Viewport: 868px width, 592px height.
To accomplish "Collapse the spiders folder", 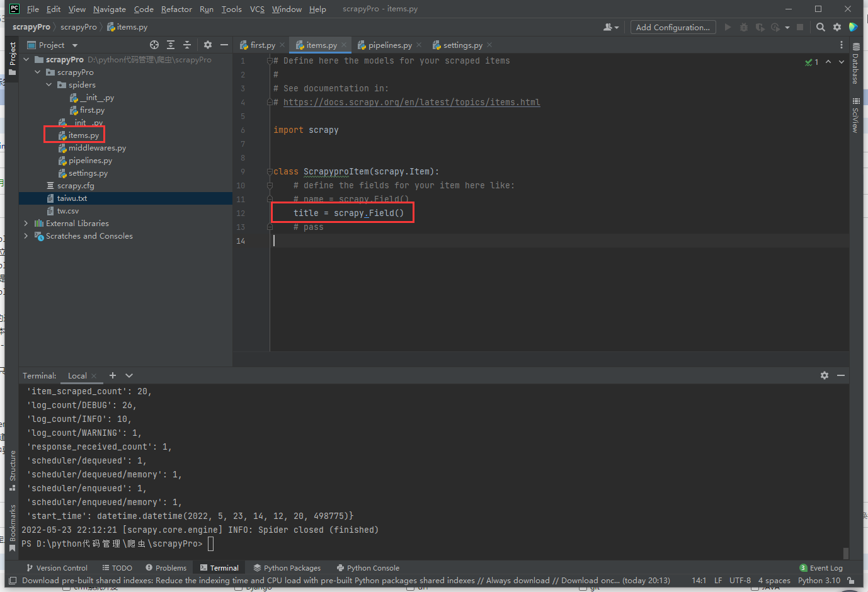I will [x=49, y=85].
